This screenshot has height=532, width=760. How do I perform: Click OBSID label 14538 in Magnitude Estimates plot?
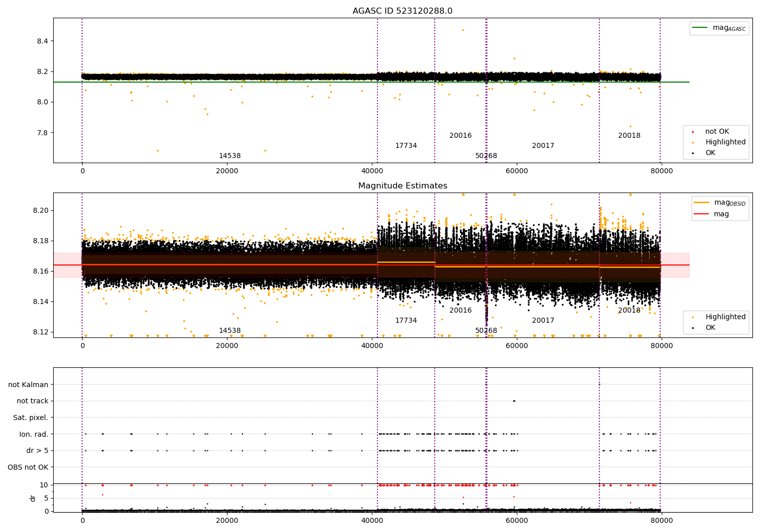pyautogui.click(x=230, y=331)
